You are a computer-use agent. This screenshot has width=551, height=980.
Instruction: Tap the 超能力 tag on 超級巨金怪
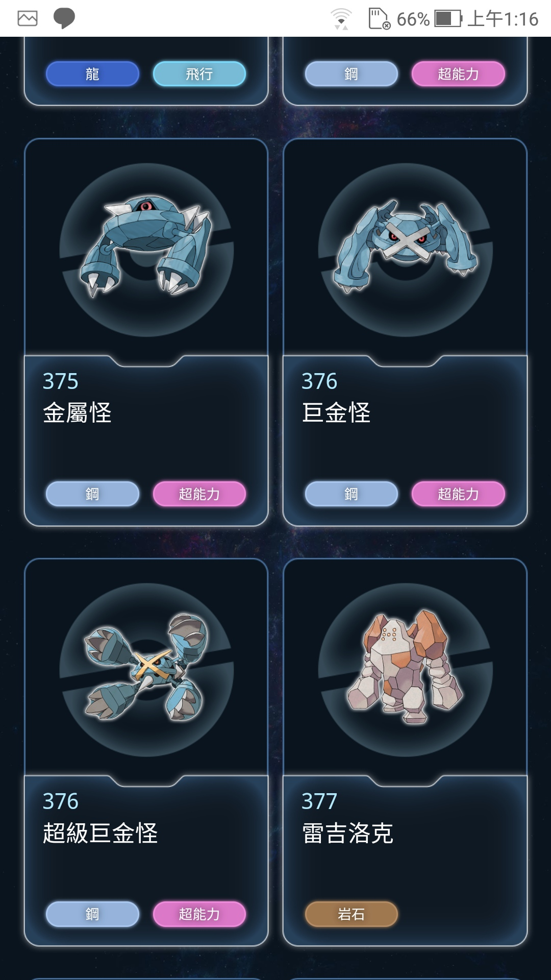tap(199, 914)
